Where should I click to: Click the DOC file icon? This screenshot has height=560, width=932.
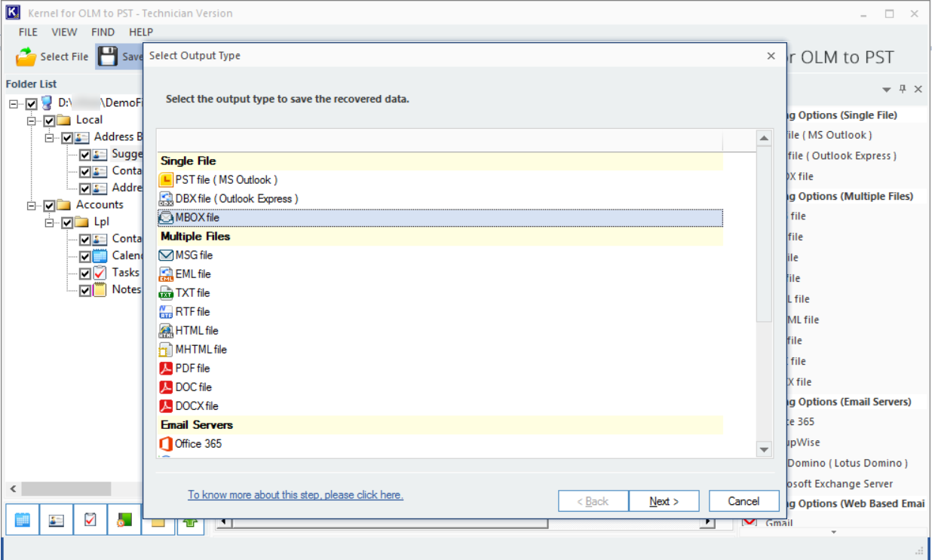point(166,387)
